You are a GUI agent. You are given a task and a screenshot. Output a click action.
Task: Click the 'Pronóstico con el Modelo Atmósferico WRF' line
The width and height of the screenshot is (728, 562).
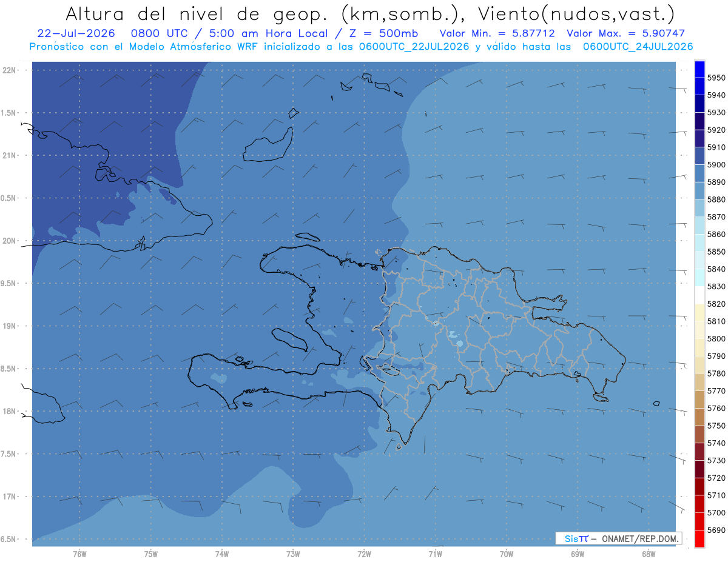(361, 47)
